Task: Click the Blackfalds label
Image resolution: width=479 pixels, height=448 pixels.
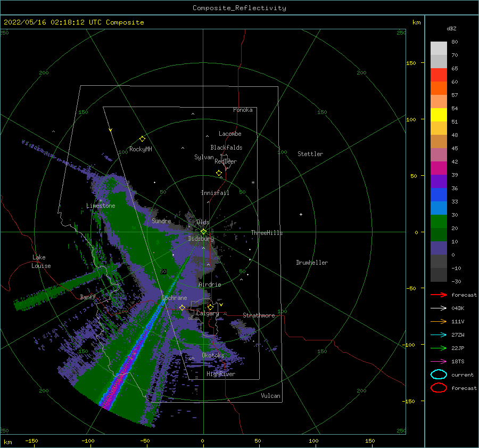Action: 226,148
